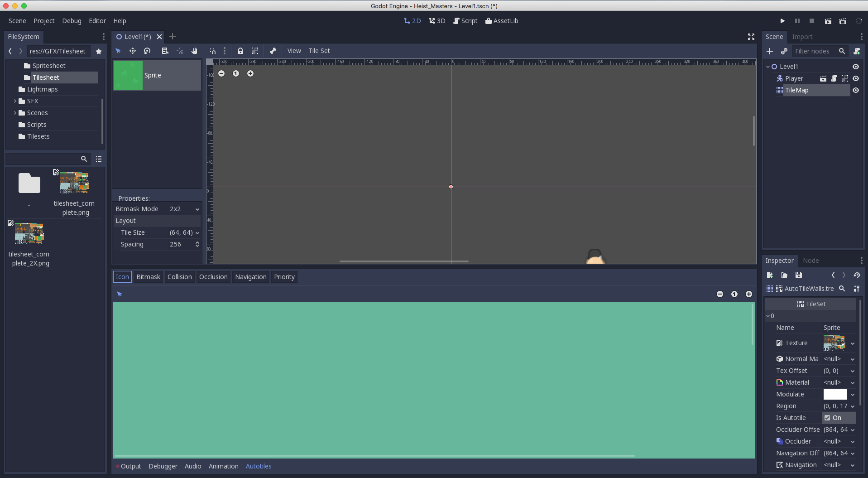Toggle visibility of the TileMap node
Viewport: 868px width, 478px height.
point(856,90)
